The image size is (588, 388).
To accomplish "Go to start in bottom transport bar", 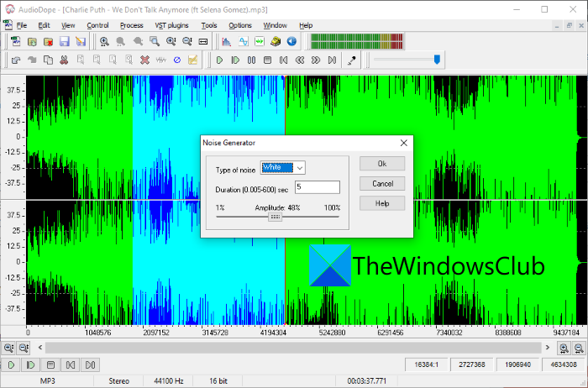I will click(71, 364).
